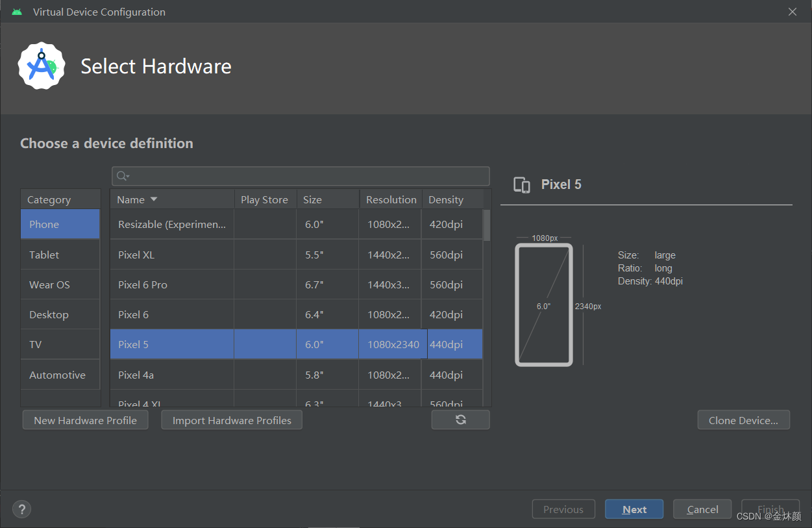Click the 420dpi cell in Pixel 6 row
The height and width of the screenshot is (528, 812).
(x=452, y=314)
